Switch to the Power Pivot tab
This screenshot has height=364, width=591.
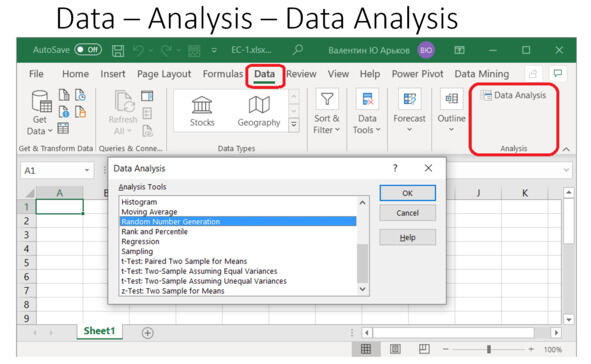pos(417,74)
